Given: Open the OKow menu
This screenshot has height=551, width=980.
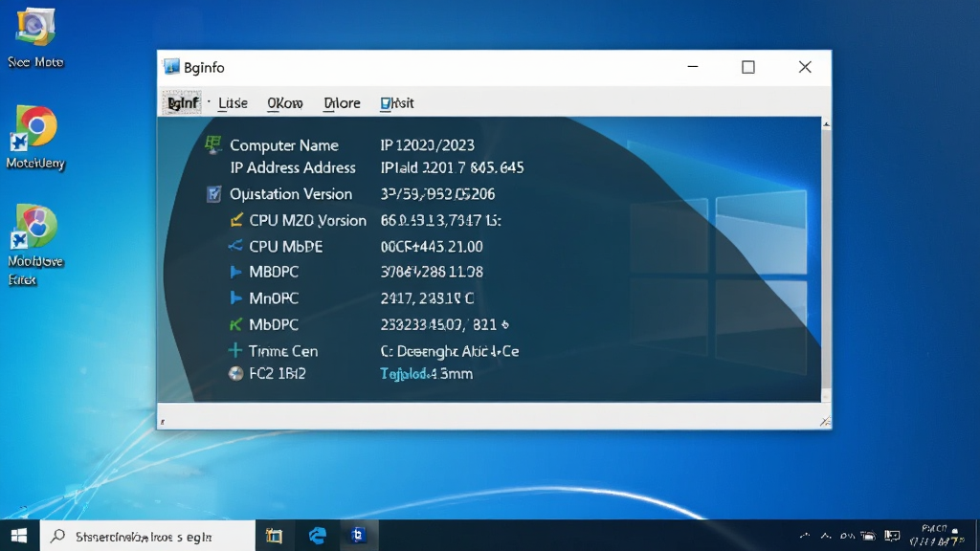Looking at the screenshot, I should point(285,103).
